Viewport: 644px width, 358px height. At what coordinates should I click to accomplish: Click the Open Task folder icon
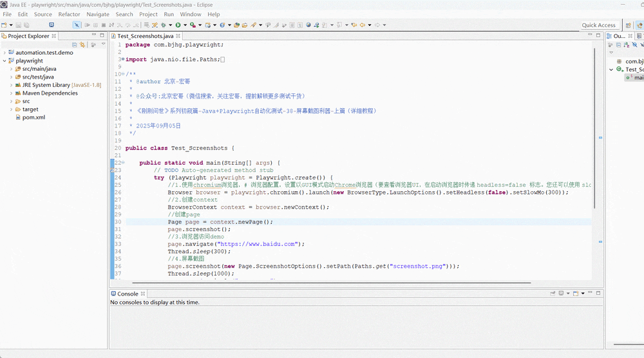pyautogui.click(x=244, y=25)
